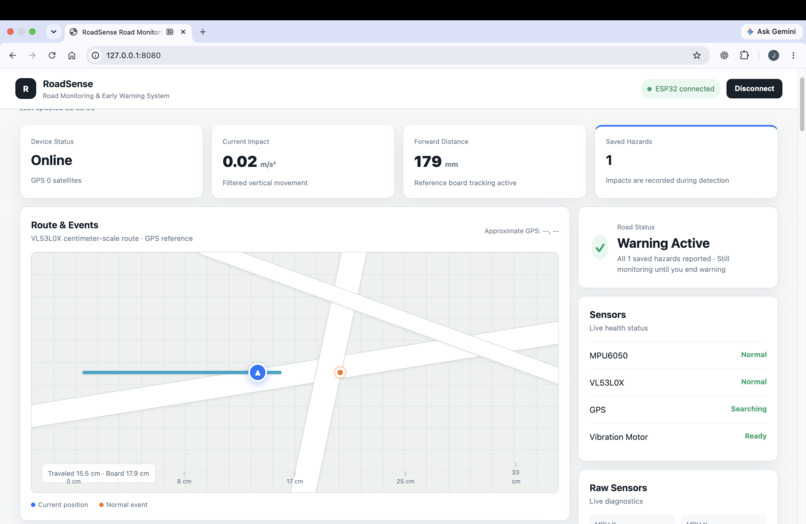Image resolution: width=806 pixels, height=524 pixels.
Task: Click the page vertical scrollbar
Action: click(x=802, y=104)
